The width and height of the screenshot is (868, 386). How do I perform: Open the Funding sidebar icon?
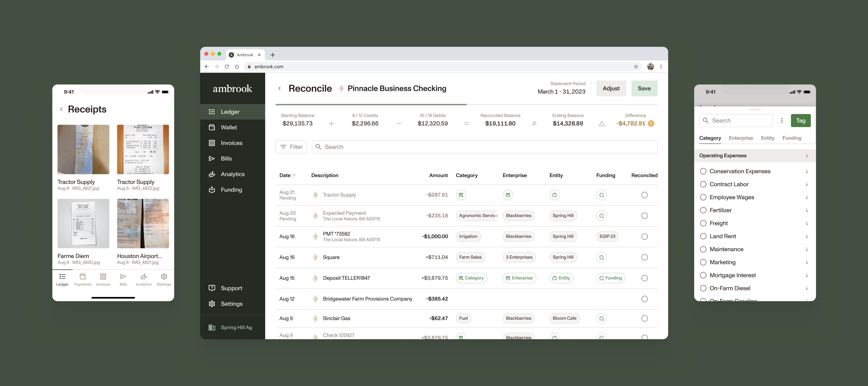coord(212,190)
